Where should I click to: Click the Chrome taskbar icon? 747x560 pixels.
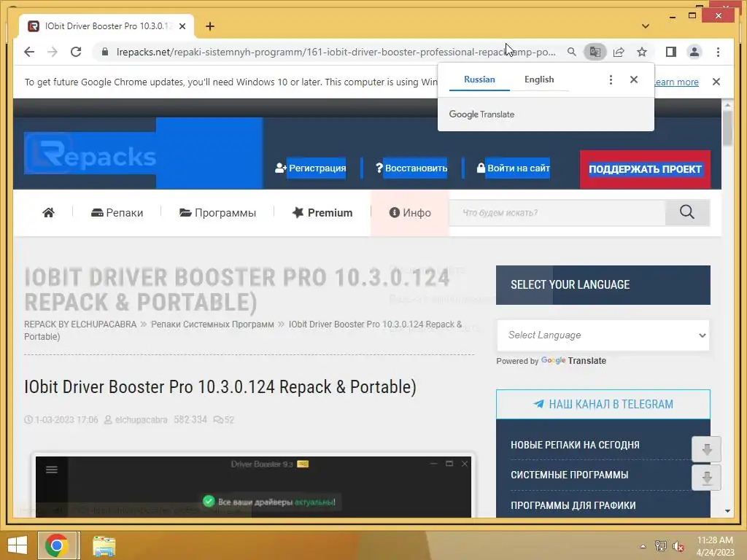[57, 545]
